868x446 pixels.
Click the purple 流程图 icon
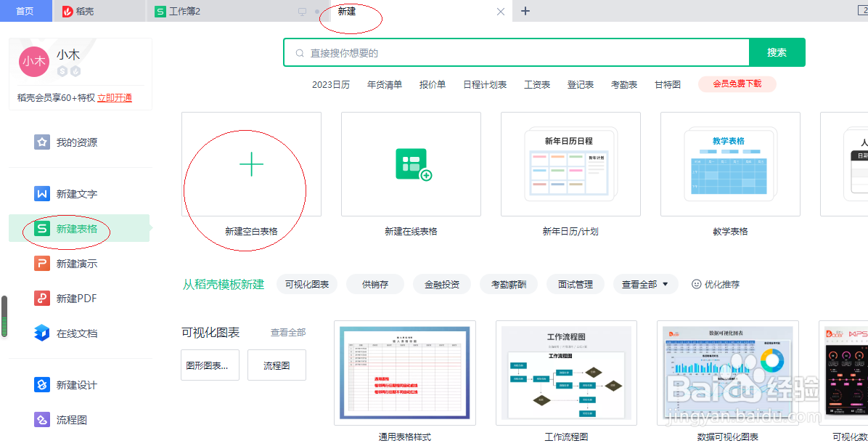point(42,419)
